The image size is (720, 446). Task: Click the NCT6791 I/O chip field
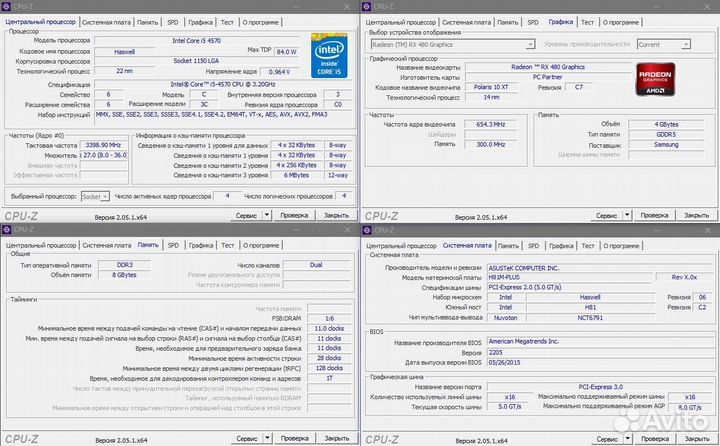(x=590, y=317)
